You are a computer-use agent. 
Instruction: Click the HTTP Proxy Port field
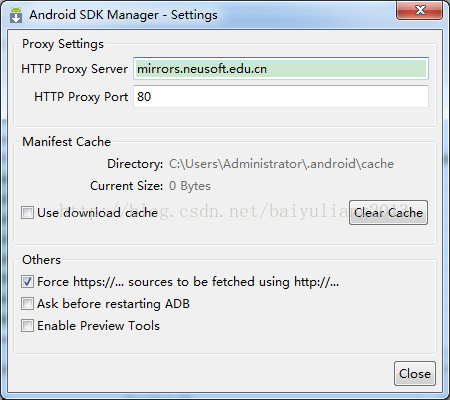(x=281, y=97)
